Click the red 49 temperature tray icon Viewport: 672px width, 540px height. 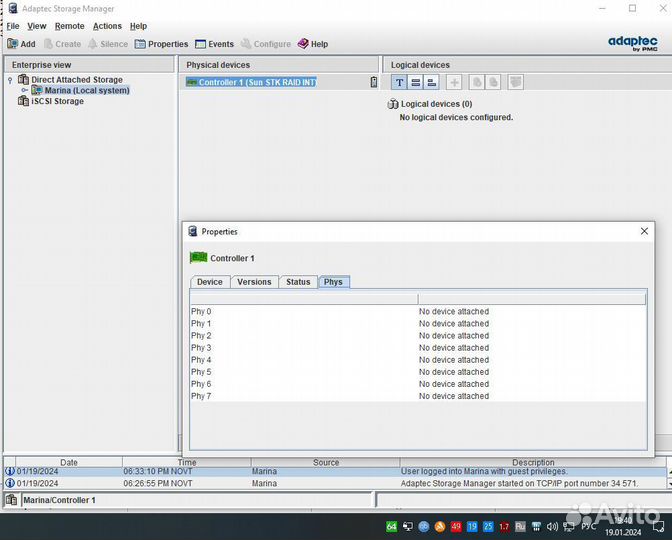456,526
